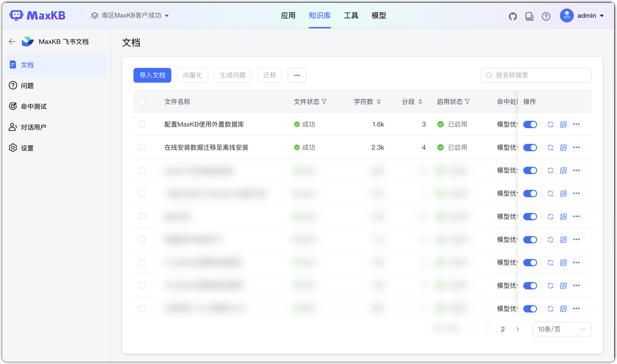Screen dimensions: 617x364
Task: Click the 按名称搜索 search field
Action: (x=536, y=75)
